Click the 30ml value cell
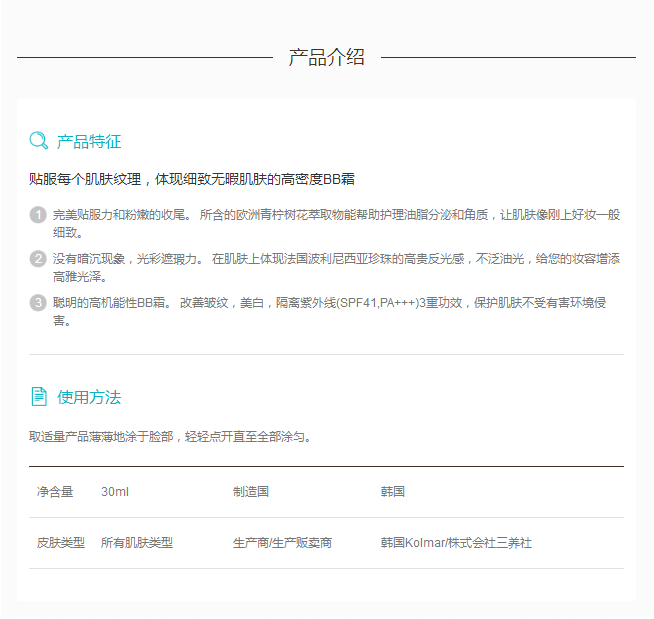 [x=115, y=492]
